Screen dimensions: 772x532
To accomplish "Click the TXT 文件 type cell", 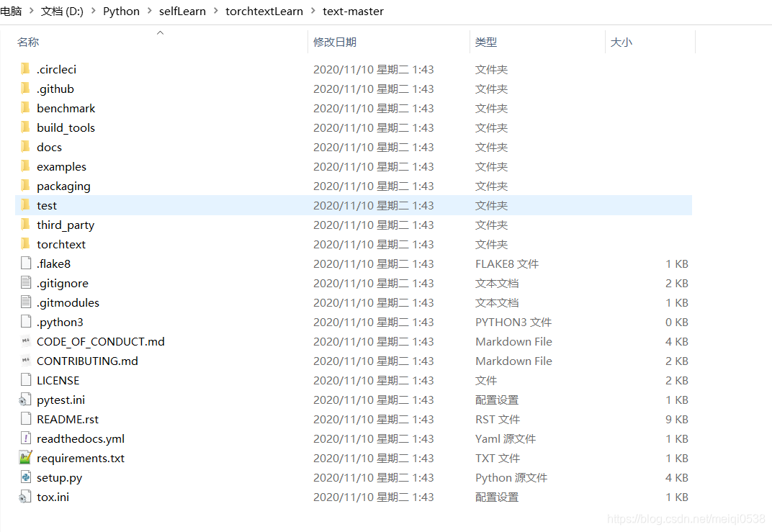I will click(498, 458).
